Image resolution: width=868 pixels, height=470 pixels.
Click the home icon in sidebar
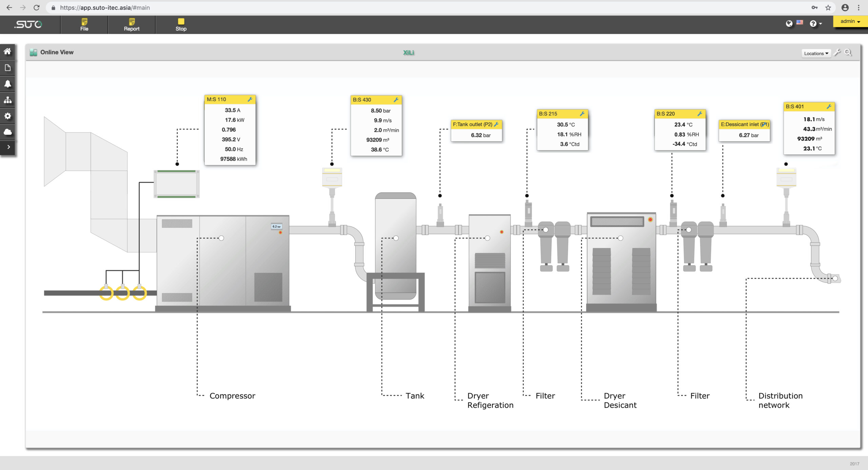(x=7, y=52)
